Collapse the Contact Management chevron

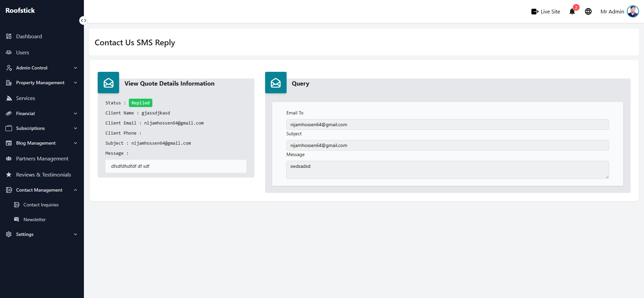point(76,190)
